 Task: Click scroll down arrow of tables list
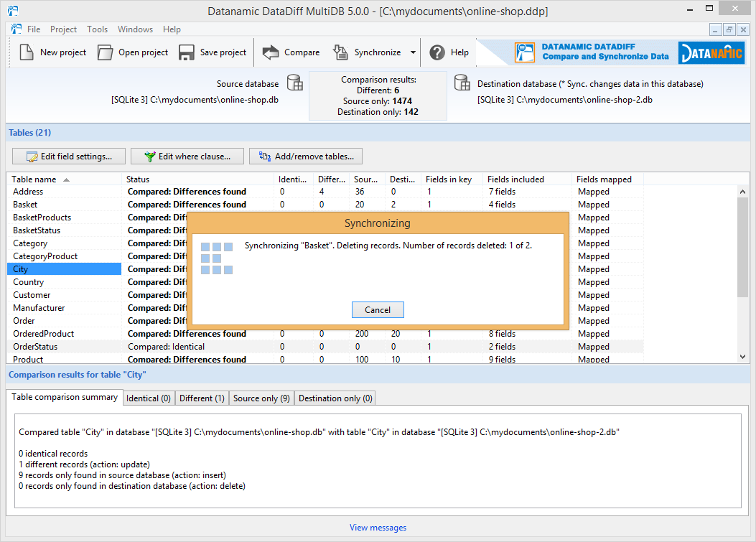coord(742,357)
